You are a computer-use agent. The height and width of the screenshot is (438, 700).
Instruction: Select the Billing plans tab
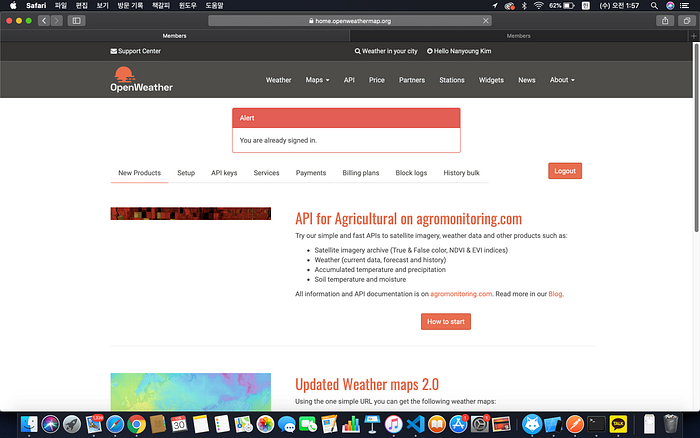coord(361,173)
